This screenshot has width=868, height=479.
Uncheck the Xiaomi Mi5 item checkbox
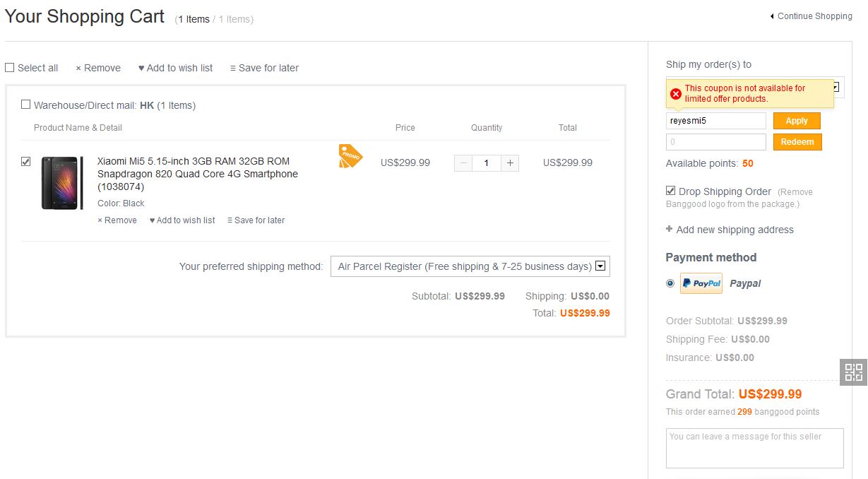point(26,161)
